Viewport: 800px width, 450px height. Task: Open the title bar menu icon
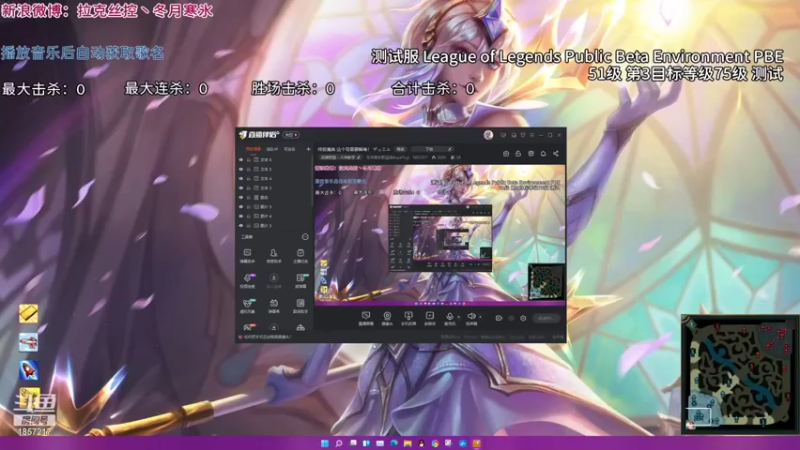coord(532,135)
